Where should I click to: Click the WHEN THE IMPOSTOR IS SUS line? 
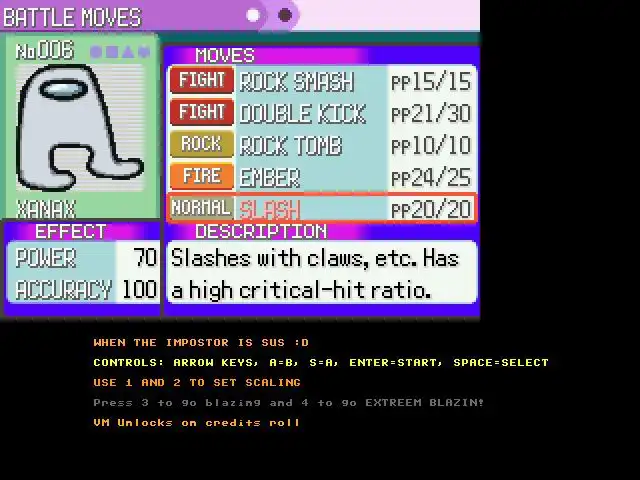coord(201,342)
